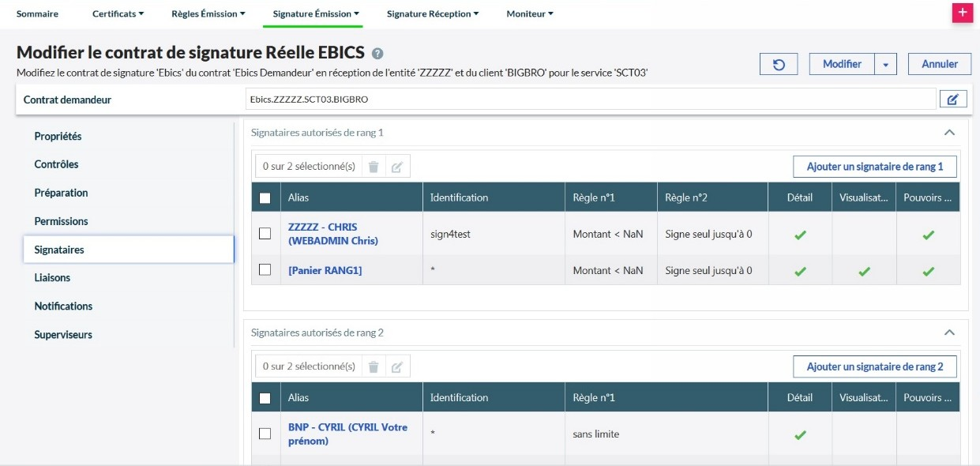
Task: Click edit icon next to Contrat demandeur field
Action: click(x=952, y=100)
